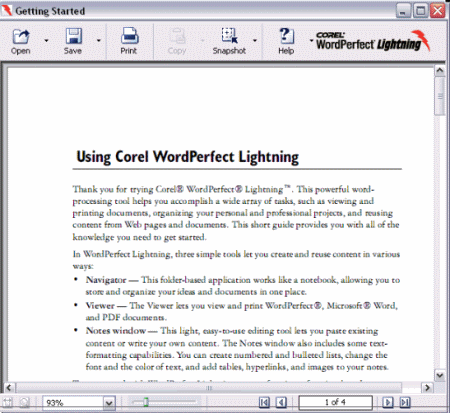Click the heading "Using Corel WordPerfect Lightning"
Image resolution: width=450 pixels, height=413 pixels.
click(x=188, y=157)
